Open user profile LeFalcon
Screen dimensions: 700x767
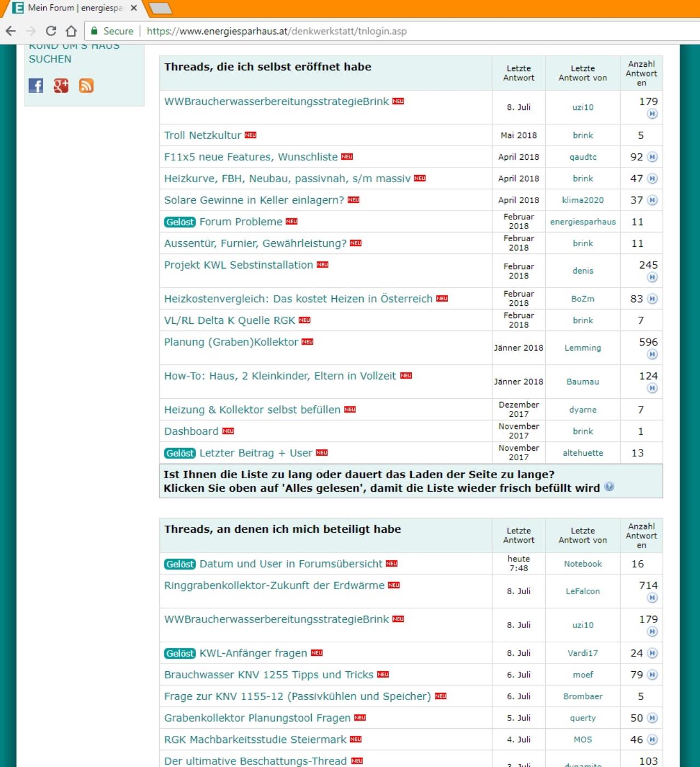[583, 591]
